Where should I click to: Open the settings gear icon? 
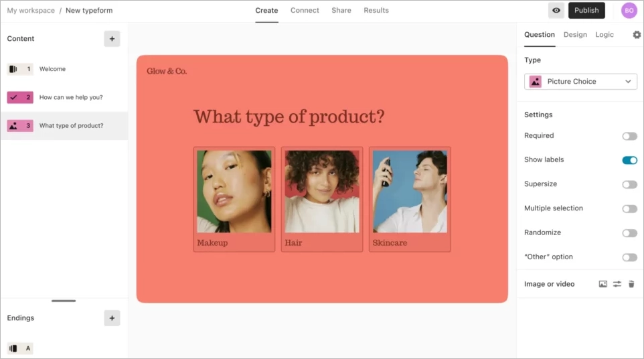[636, 35]
